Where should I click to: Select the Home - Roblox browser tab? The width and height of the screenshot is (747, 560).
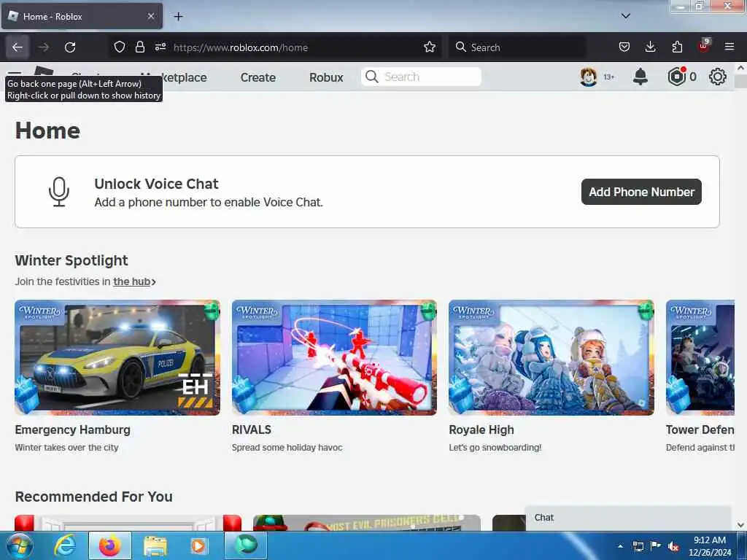click(82, 16)
